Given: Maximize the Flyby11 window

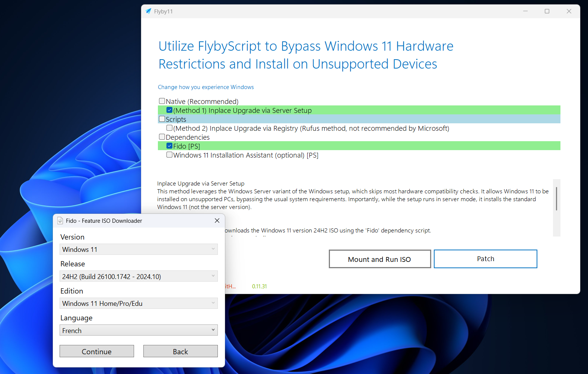Looking at the screenshot, I should click(x=547, y=11).
